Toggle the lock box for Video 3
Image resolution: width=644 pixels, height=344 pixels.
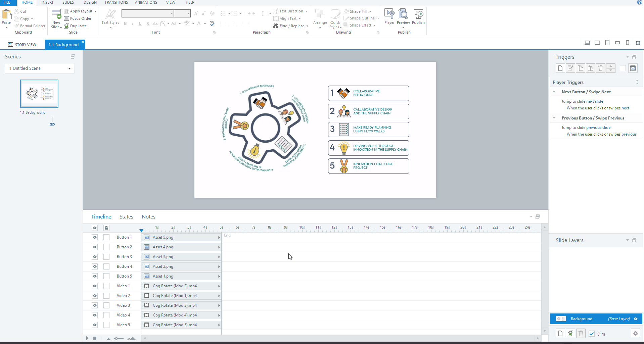click(x=106, y=305)
